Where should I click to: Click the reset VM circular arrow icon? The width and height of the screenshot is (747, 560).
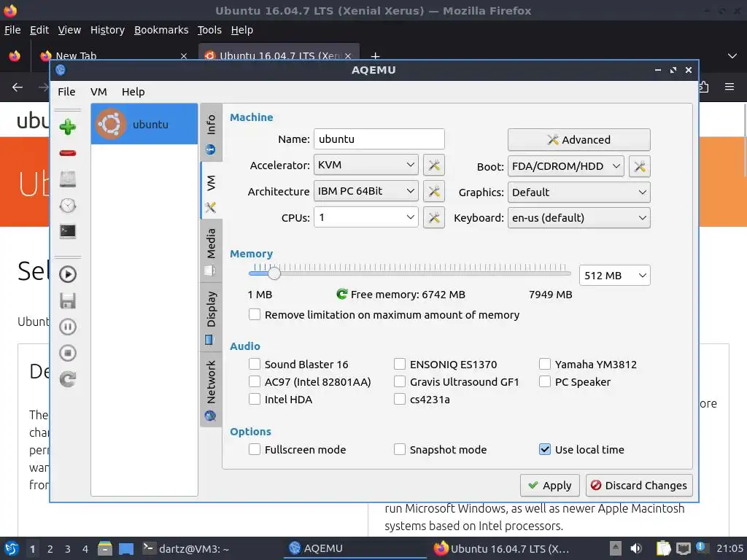68,379
